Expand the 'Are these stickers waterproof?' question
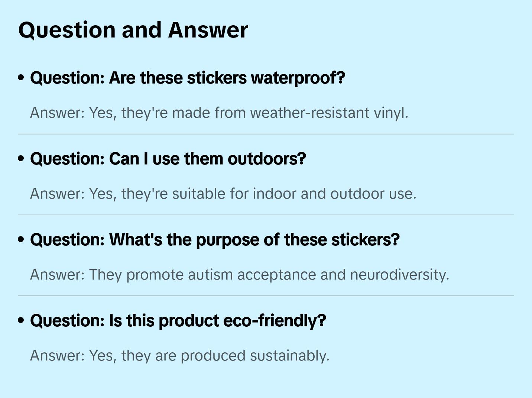The image size is (532, 398). tap(188, 78)
